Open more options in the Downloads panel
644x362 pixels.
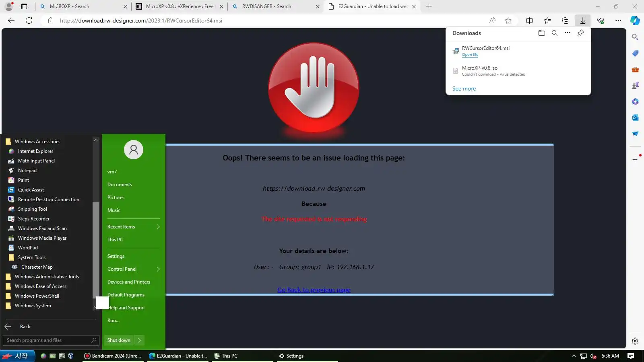point(568,33)
